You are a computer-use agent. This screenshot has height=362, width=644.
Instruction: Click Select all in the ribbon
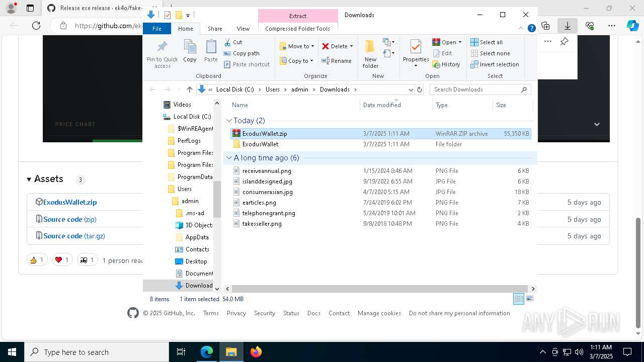487,42
